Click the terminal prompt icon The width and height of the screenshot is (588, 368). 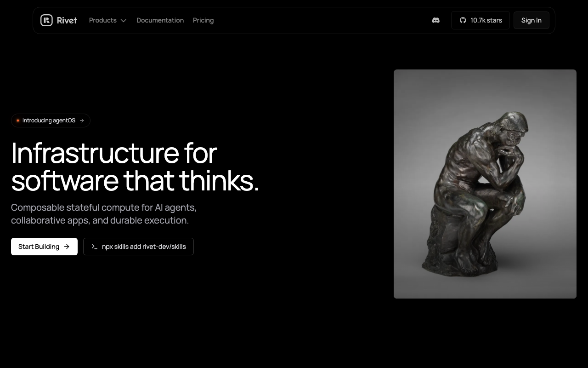tap(95, 247)
